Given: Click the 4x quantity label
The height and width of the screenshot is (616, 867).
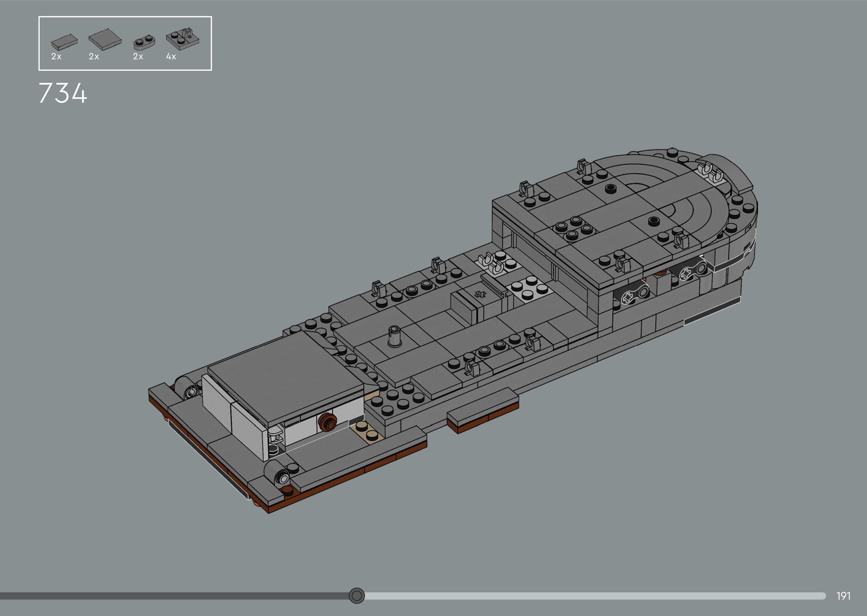Looking at the screenshot, I should (x=171, y=56).
